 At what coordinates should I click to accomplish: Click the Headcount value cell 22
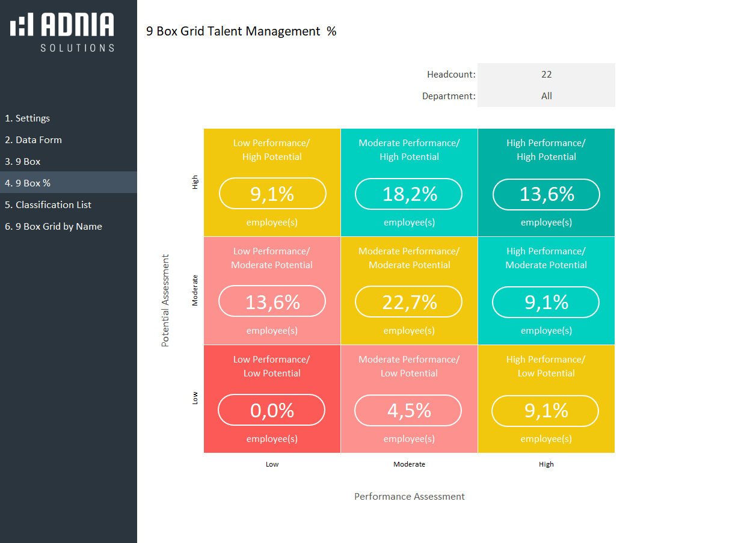pos(546,75)
